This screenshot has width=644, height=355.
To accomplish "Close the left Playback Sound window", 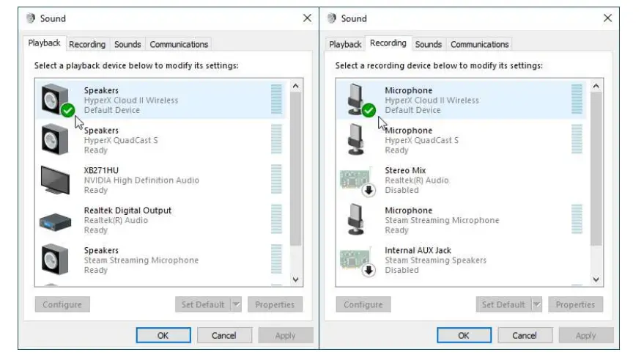I will [307, 18].
